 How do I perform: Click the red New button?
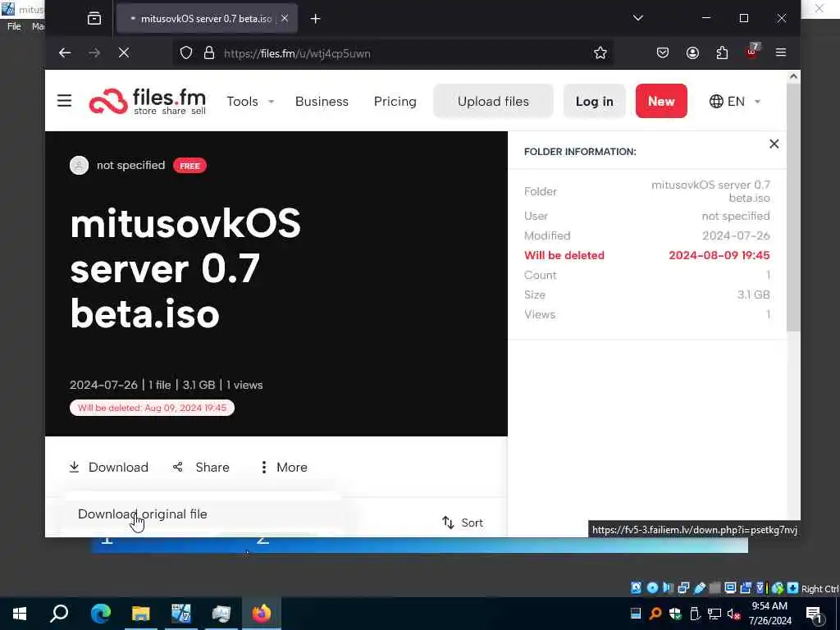661,101
